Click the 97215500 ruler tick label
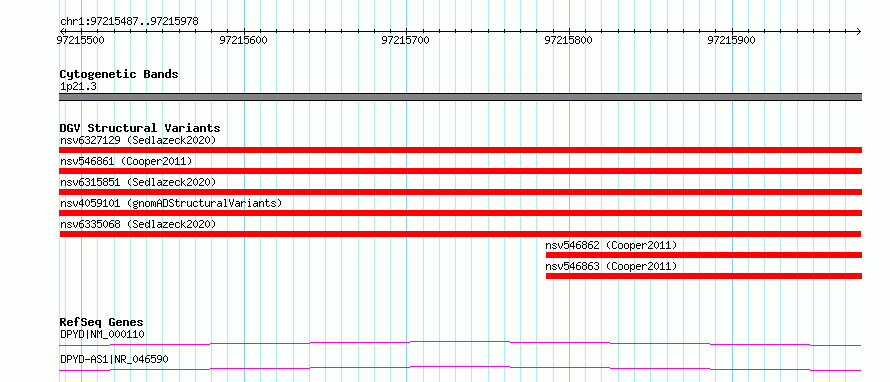The image size is (890, 382). [80, 40]
